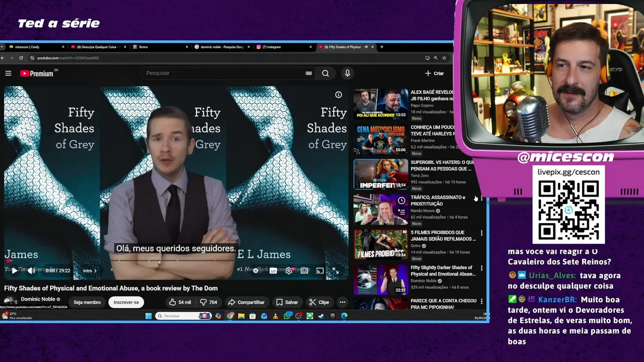This screenshot has height=362, width=644.
Task: Click Windows taskbar Pesquisar search box
Action: point(183,316)
